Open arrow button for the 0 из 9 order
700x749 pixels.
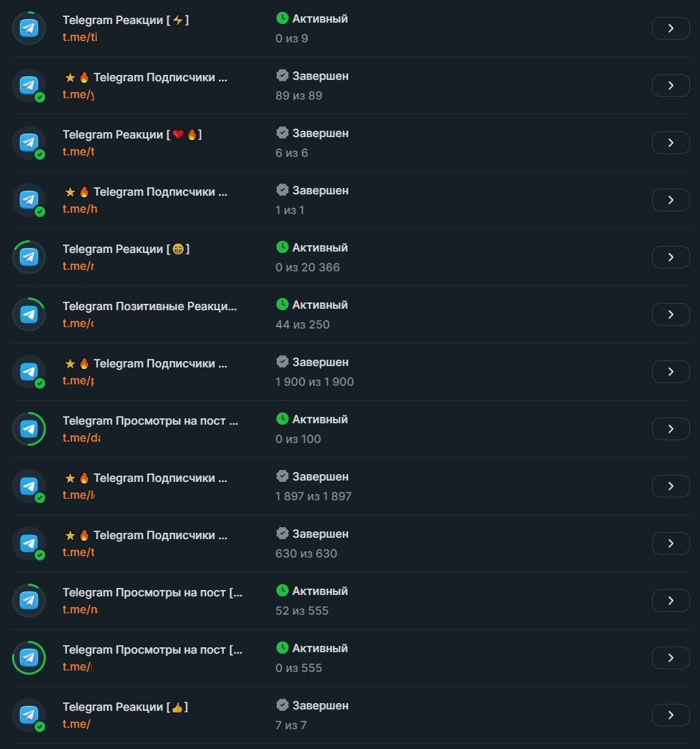pos(670,28)
